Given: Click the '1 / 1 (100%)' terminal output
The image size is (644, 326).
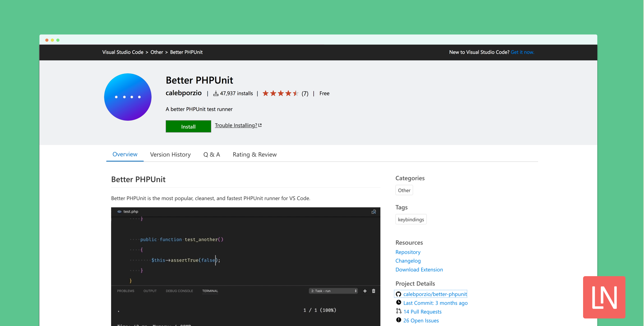Looking at the screenshot, I should [x=320, y=310].
